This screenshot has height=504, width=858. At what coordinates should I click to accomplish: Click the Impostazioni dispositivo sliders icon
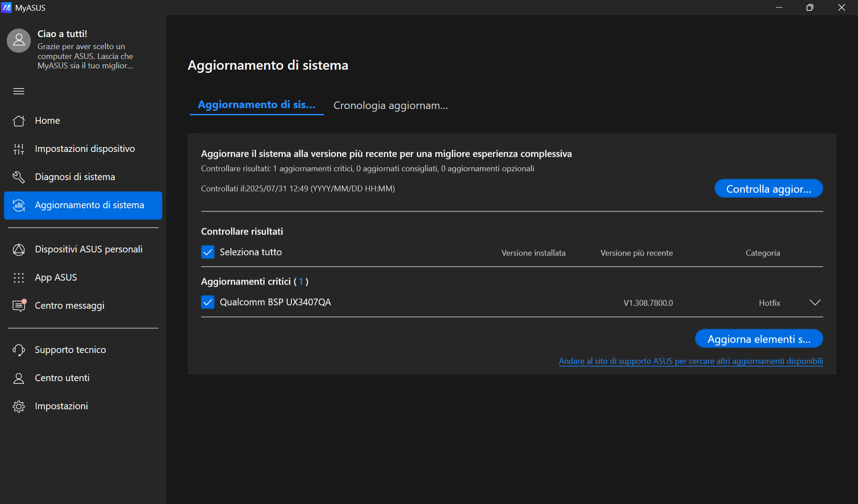pyautogui.click(x=19, y=149)
